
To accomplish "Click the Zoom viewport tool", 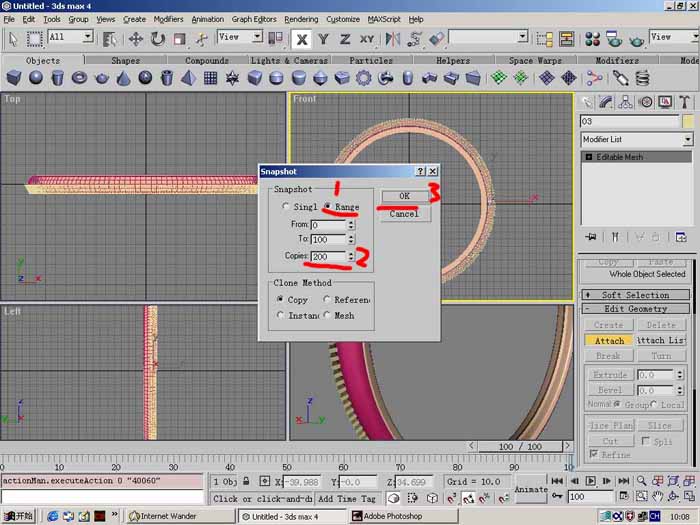I will pyautogui.click(x=641, y=481).
